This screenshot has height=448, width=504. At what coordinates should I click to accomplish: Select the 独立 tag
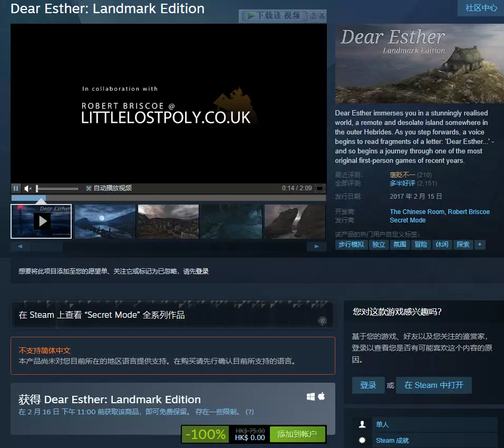[379, 245]
